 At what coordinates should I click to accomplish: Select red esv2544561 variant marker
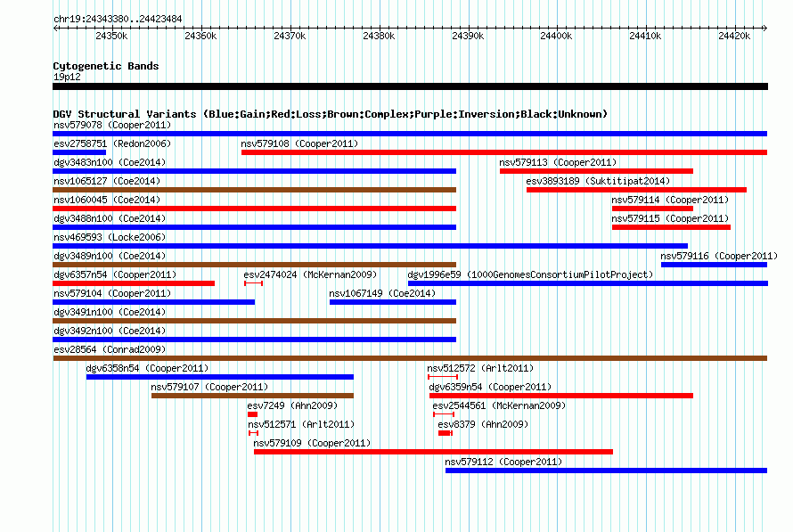tap(444, 414)
